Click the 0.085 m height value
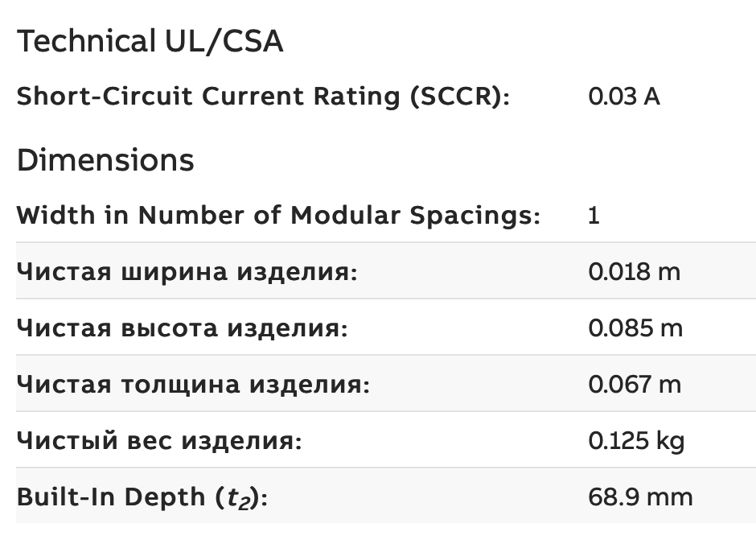 coord(635,328)
